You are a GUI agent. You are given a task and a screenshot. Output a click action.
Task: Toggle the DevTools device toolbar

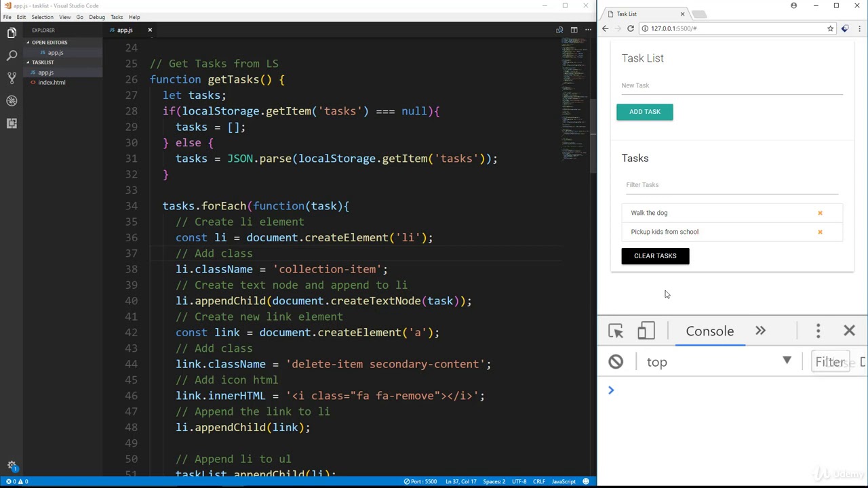click(646, 331)
